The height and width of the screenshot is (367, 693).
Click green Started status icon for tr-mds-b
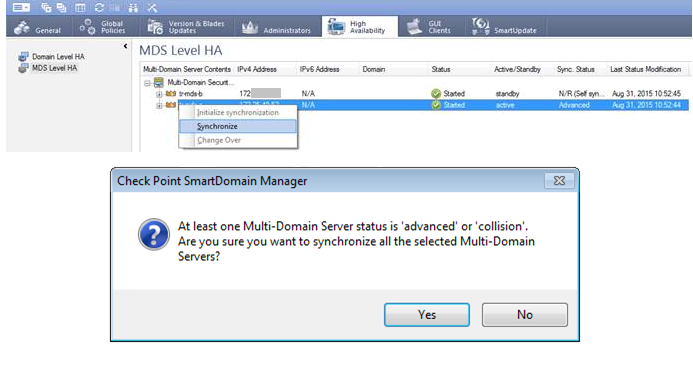436,94
